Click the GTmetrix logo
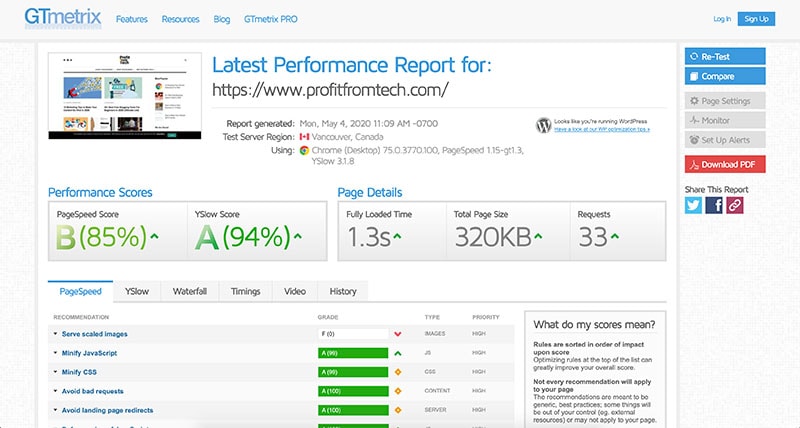Screen dimensions: 800x428 click(x=63, y=18)
